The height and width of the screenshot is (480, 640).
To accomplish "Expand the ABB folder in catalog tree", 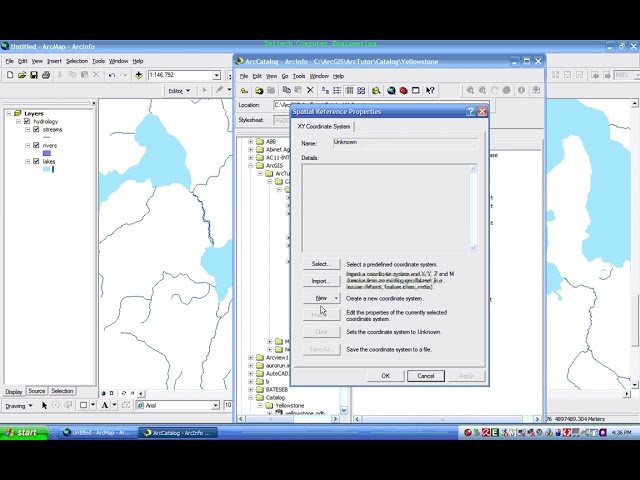I will point(251,142).
